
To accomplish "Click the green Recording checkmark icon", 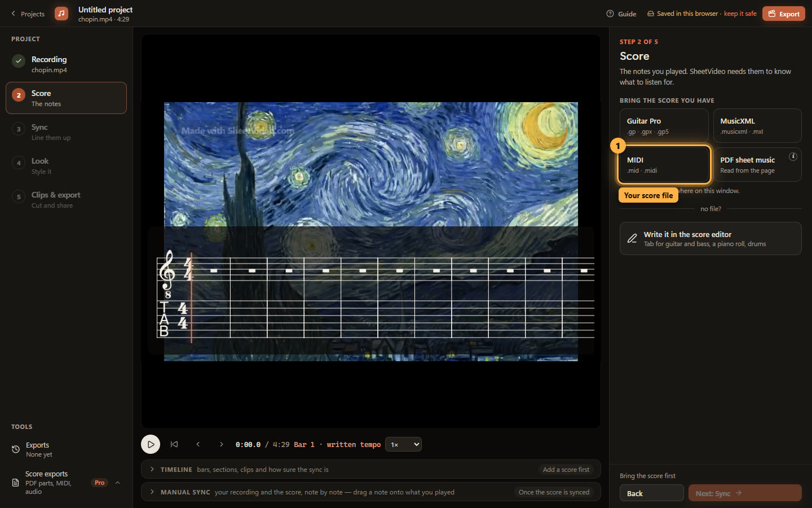I will (x=19, y=60).
